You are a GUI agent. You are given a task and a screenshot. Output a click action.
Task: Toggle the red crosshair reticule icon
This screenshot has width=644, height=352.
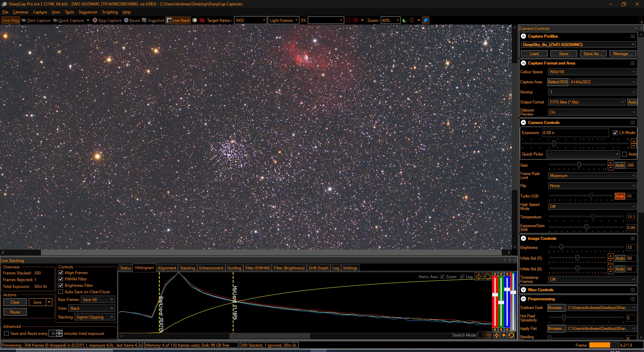(x=356, y=20)
